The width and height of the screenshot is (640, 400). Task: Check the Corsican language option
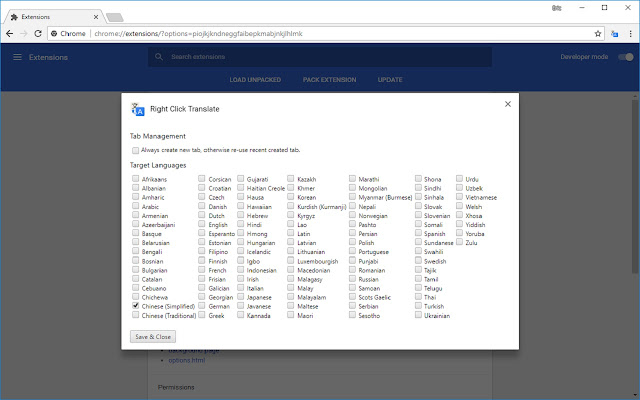coord(202,178)
